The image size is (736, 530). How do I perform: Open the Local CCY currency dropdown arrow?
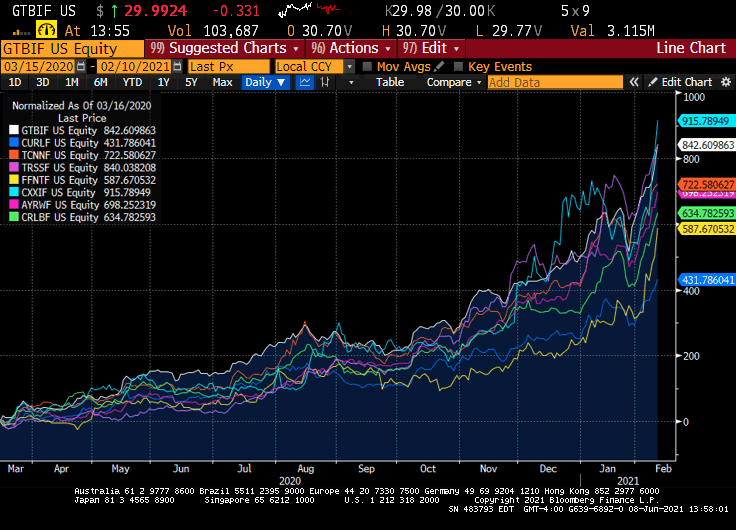point(349,67)
